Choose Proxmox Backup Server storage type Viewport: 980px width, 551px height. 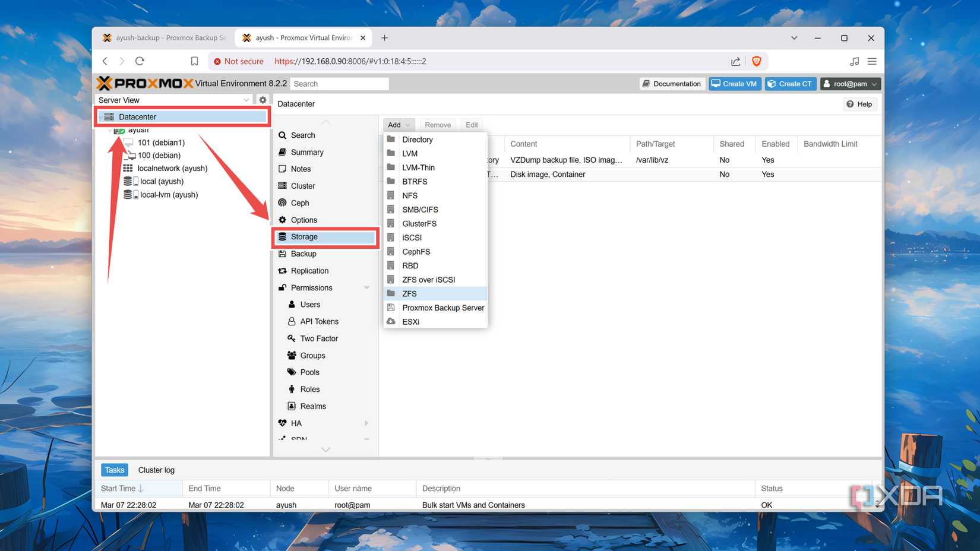(443, 308)
